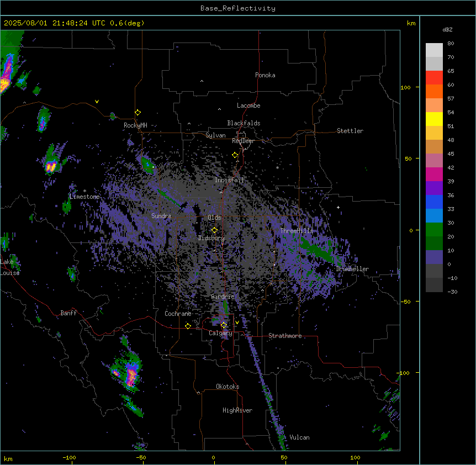The width and height of the screenshot is (476, 465).
Task: Click the dBZ legend heading
Action: click(447, 29)
